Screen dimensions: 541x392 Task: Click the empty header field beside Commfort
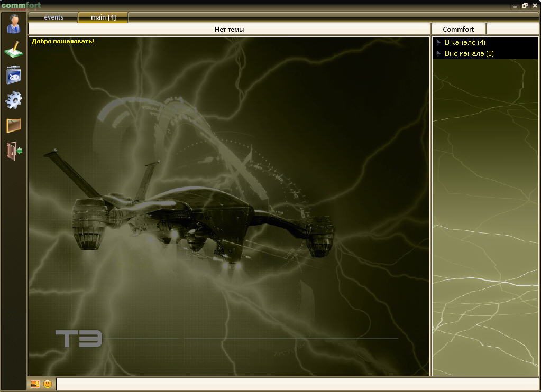pos(513,29)
